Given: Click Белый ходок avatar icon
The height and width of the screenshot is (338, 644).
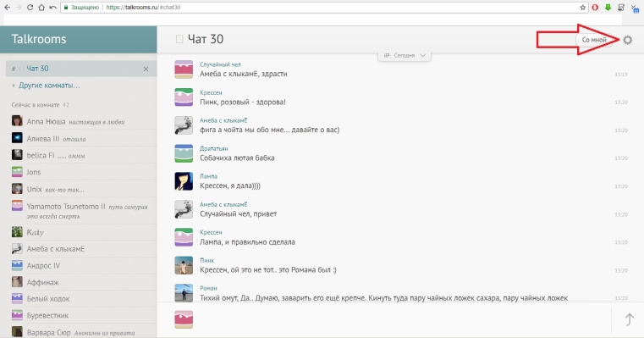Looking at the screenshot, I should coord(17,298).
